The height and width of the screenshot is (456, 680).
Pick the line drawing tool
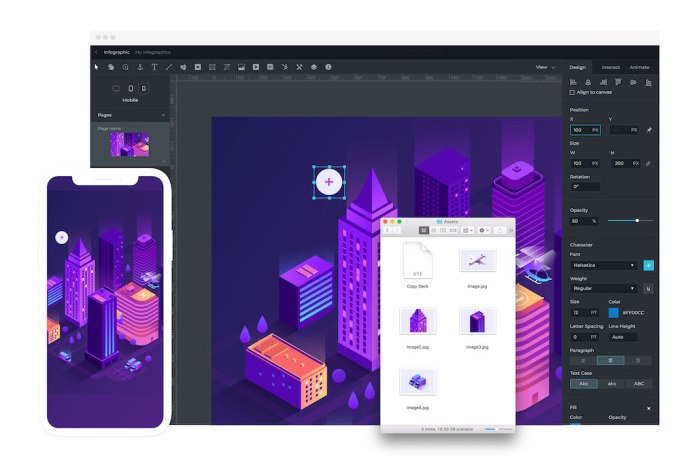(169, 67)
